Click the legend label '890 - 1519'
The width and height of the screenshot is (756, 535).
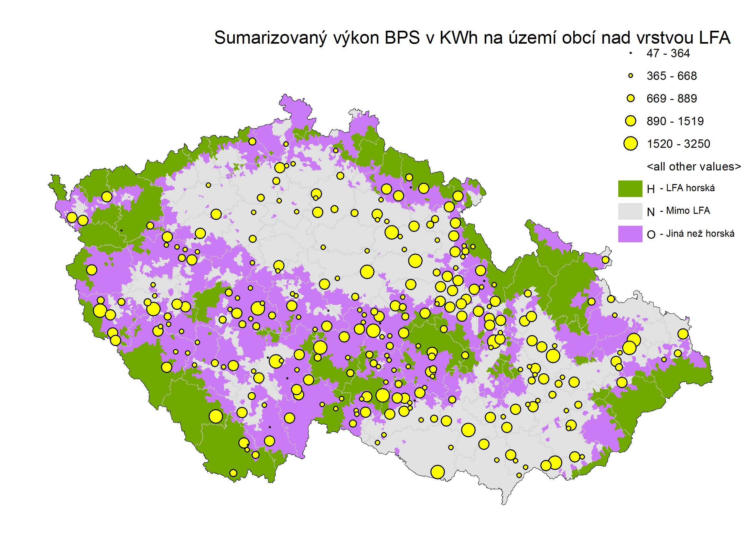[675, 121]
